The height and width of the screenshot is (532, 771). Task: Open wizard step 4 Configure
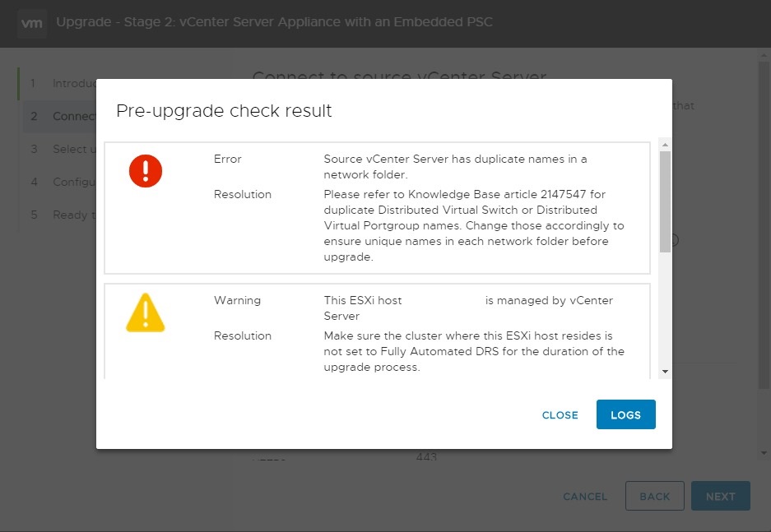pyautogui.click(x=58, y=182)
